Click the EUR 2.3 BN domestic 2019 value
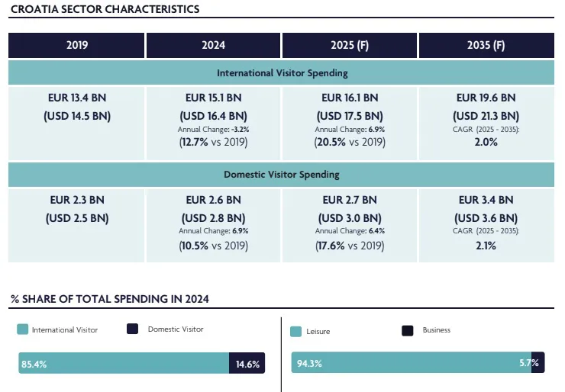This screenshot has height=392, width=565. tap(77, 200)
